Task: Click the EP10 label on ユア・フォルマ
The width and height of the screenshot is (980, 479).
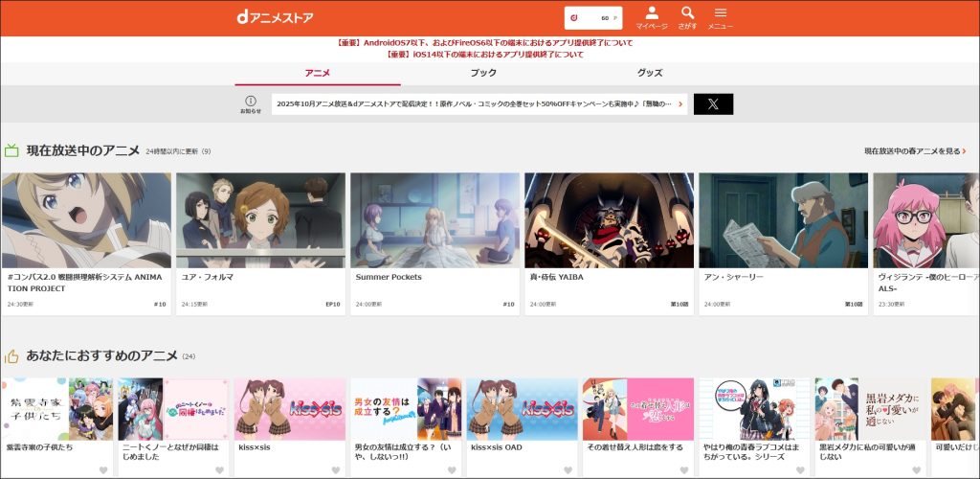Action: (333, 305)
